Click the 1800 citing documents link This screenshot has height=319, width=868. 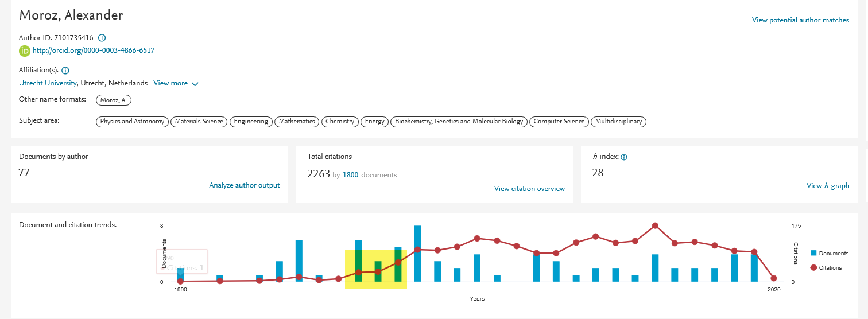pos(350,175)
